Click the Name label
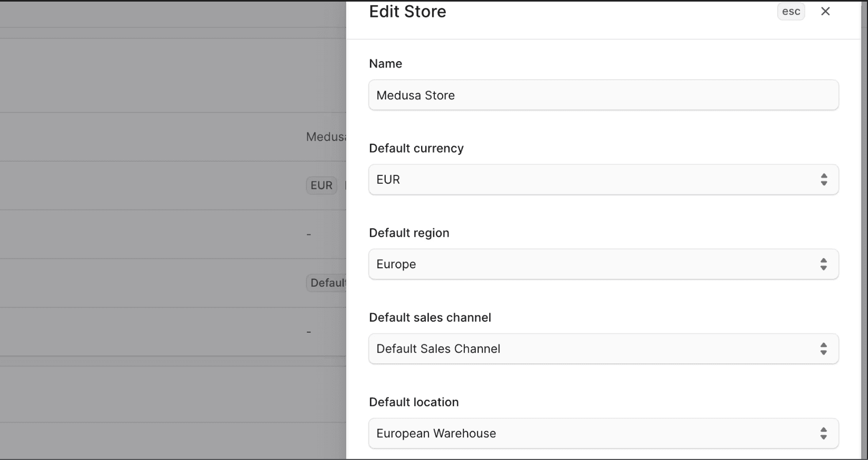The height and width of the screenshot is (460, 868). point(385,64)
